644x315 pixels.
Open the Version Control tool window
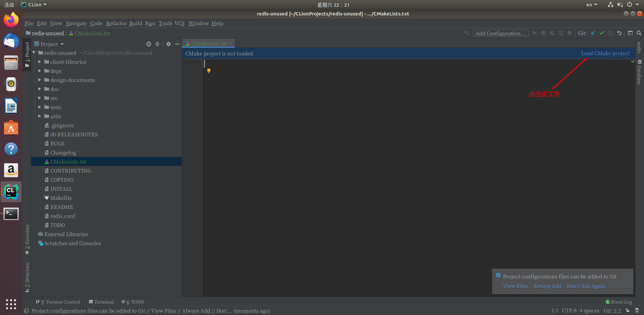pos(58,302)
